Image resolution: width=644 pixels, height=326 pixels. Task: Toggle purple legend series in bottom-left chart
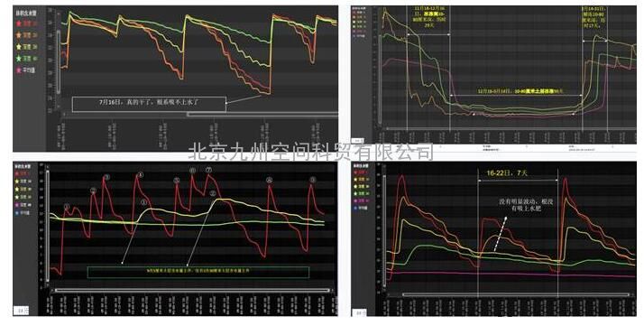23,205
